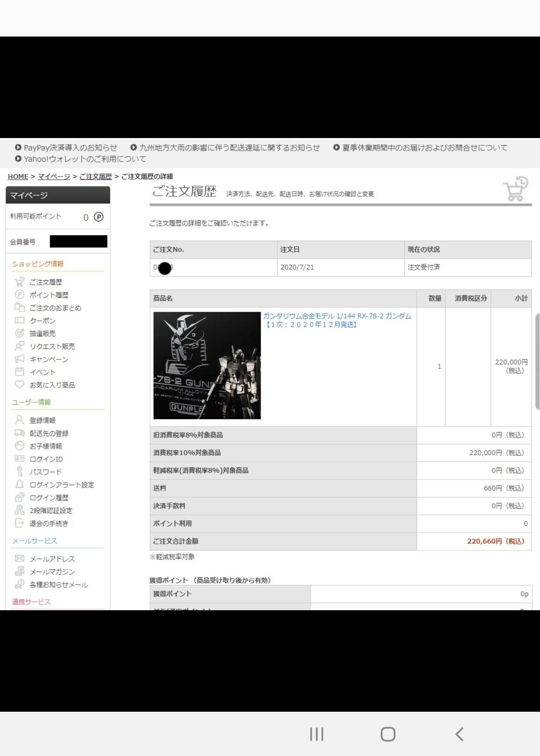The height and width of the screenshot is (756, 540).
Task: Click the order total 220,660円（税込）
Action: tap(496, 541)
